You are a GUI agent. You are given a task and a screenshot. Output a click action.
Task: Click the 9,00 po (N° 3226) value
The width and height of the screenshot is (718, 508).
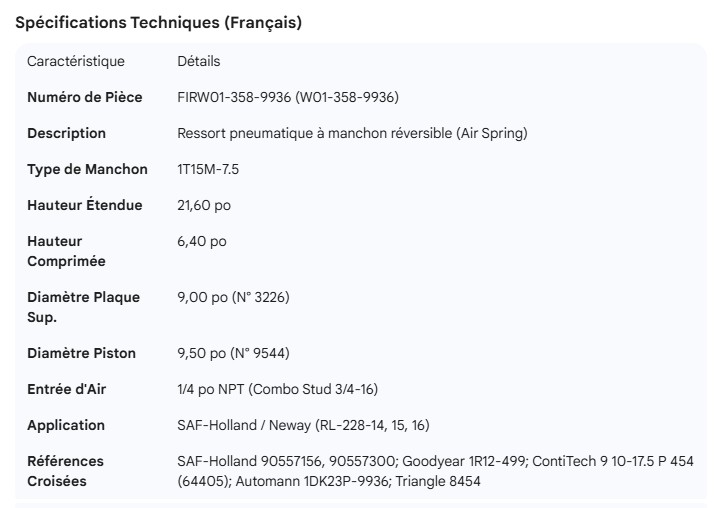pos(233,297)
